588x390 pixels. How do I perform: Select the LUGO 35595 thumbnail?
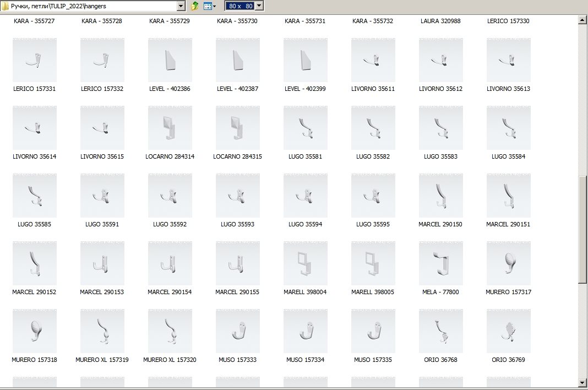point(373,196)
